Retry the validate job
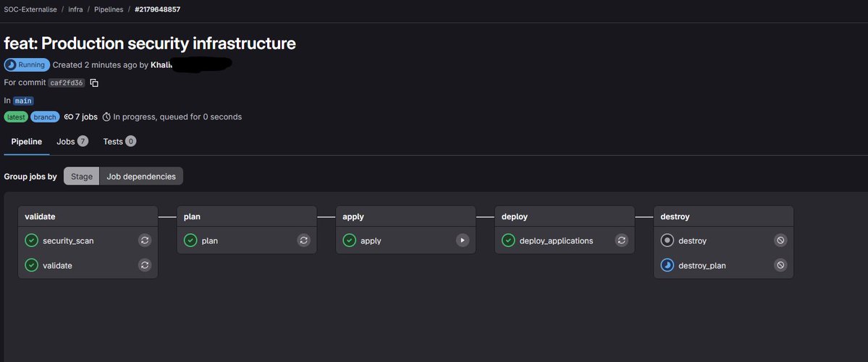This screenshot has width=868, height=362. 145,266
